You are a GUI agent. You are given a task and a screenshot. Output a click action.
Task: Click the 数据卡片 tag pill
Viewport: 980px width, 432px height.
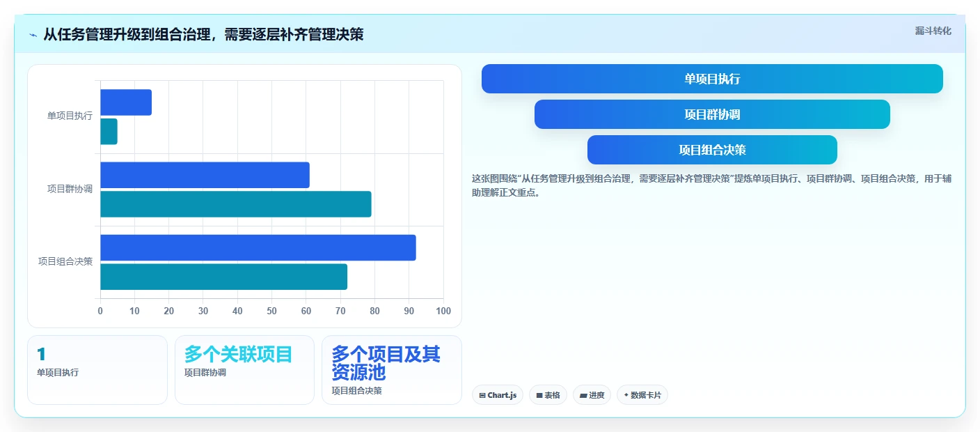click(642, 395)
